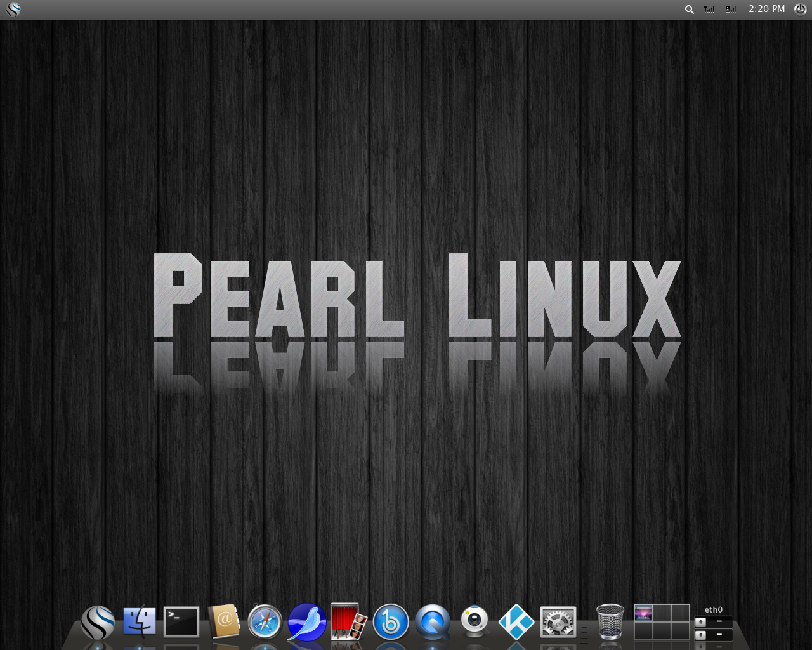The image size is (812, 650).
Task: Switch to the first workspace thumbnail
Action: 643,613
